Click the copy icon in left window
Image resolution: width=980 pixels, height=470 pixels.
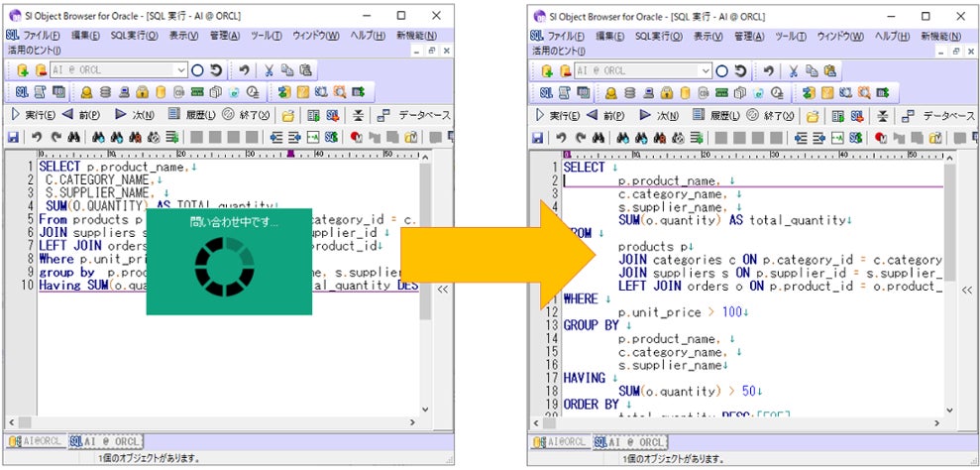click(x=287, y=70)
